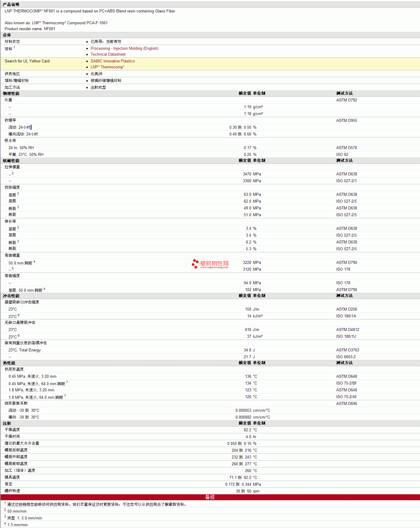Click the '机械性能' section header
420x528 pixels.
pos(11,161)
